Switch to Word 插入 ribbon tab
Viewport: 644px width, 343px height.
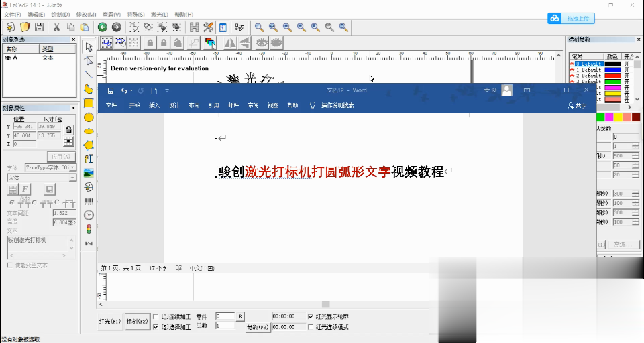[x=154, y=105]
